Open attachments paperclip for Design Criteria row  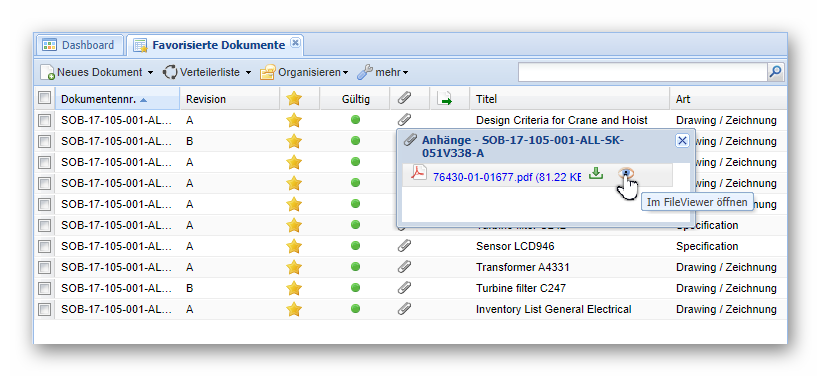404,120
